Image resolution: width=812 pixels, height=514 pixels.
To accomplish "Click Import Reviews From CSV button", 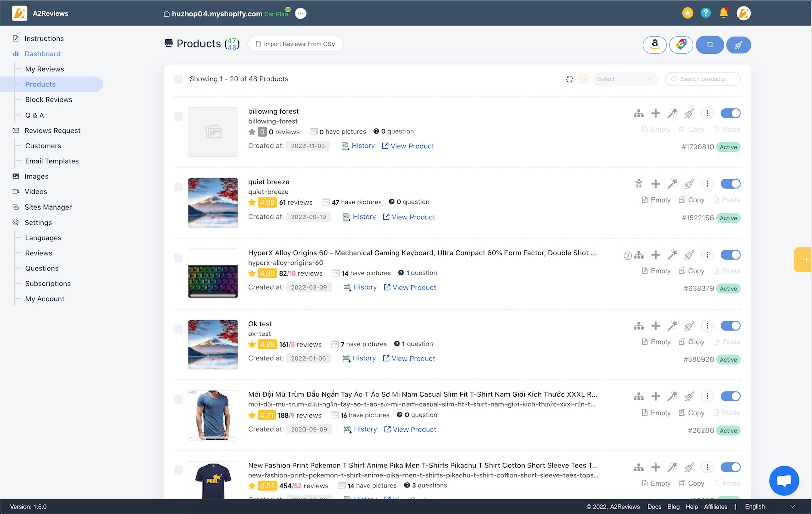I will pyautogui.click(x=295, y=44).
